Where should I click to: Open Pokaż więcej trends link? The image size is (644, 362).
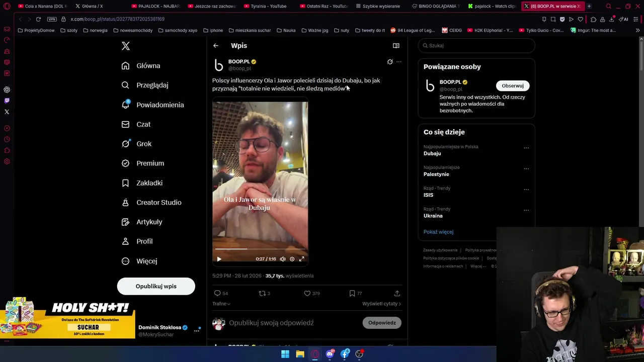(438, 232)
